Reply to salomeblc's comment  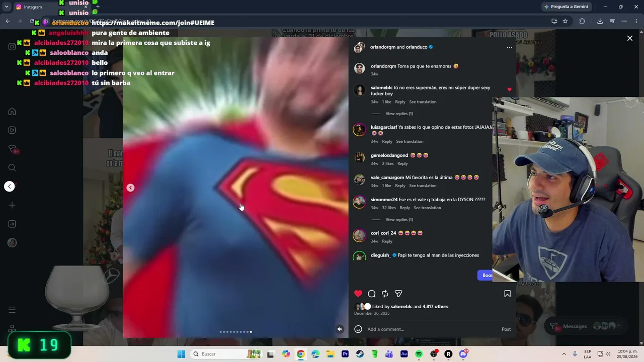400,102
